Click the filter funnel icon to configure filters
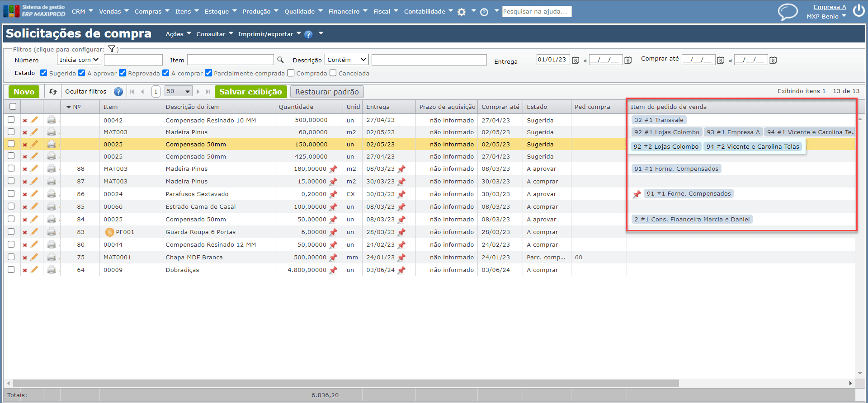 coord(112,49)
